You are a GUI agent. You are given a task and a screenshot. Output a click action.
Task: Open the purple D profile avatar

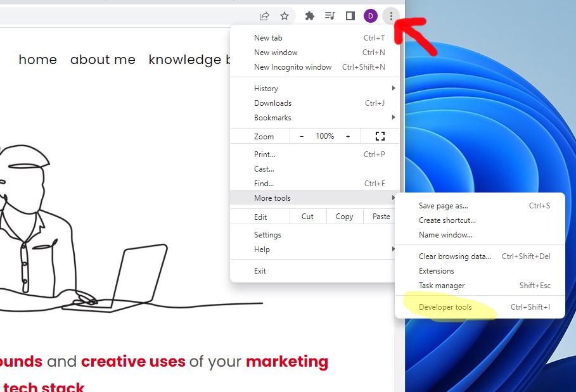click(370, 16)
